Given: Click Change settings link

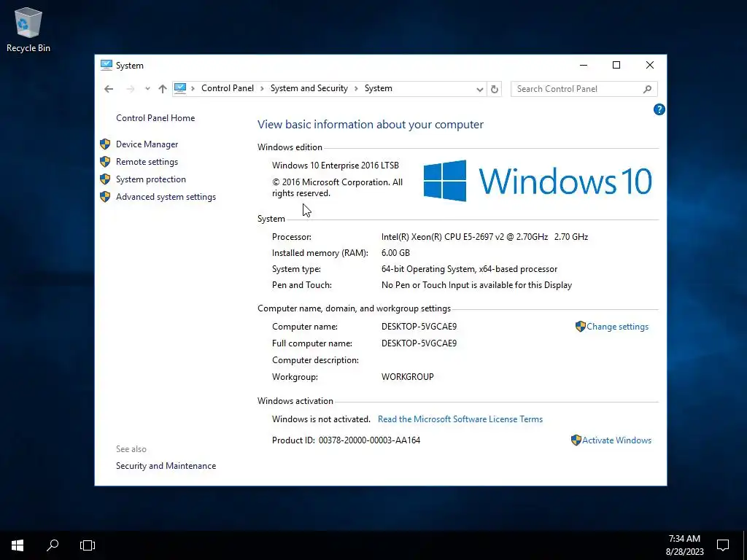Looking at the screenshot, I should point(617,327).
